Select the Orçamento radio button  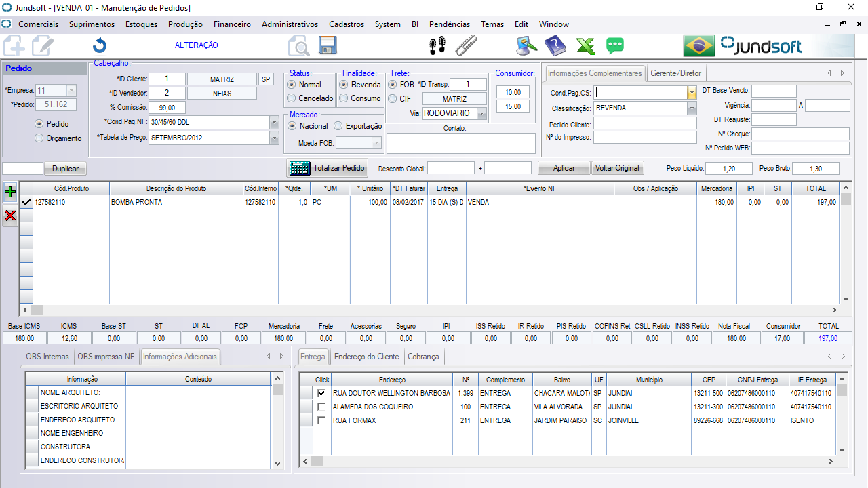[x=39, y=138]
